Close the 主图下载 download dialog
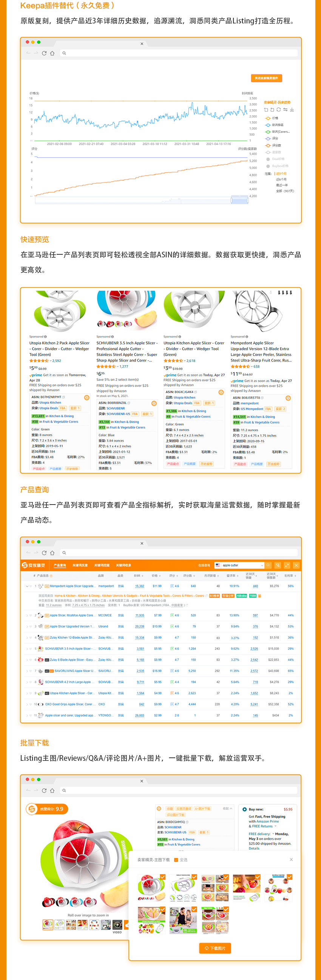Viewport: 321px width, 980px height. pyautogui.click(x=291, y=859)
